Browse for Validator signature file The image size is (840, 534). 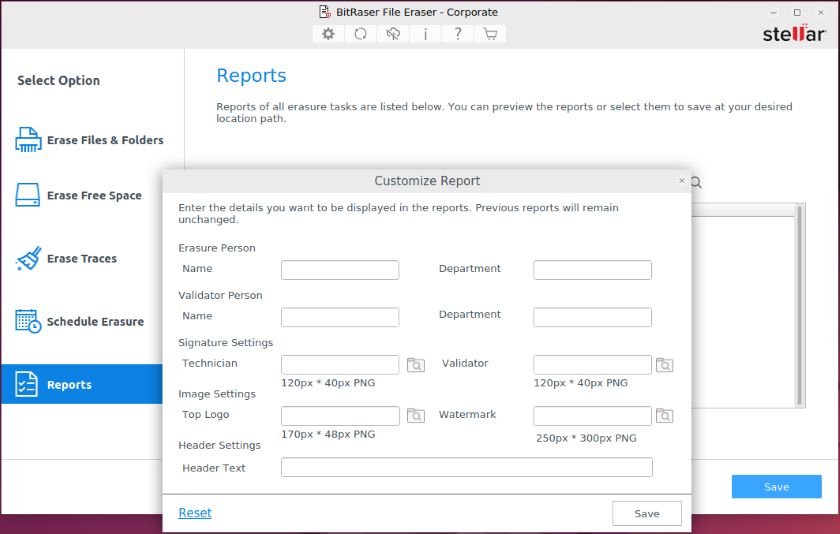(x=664, y=365)
